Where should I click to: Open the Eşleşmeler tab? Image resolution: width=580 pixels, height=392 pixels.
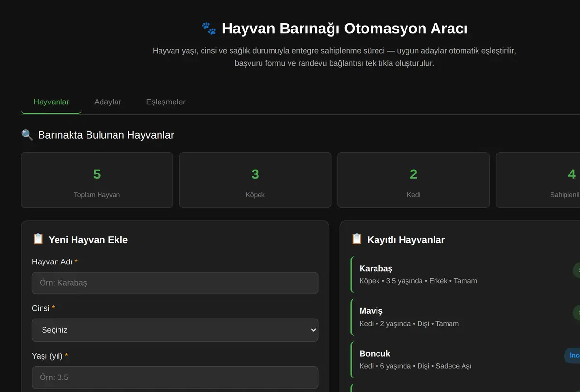(166, 102)
